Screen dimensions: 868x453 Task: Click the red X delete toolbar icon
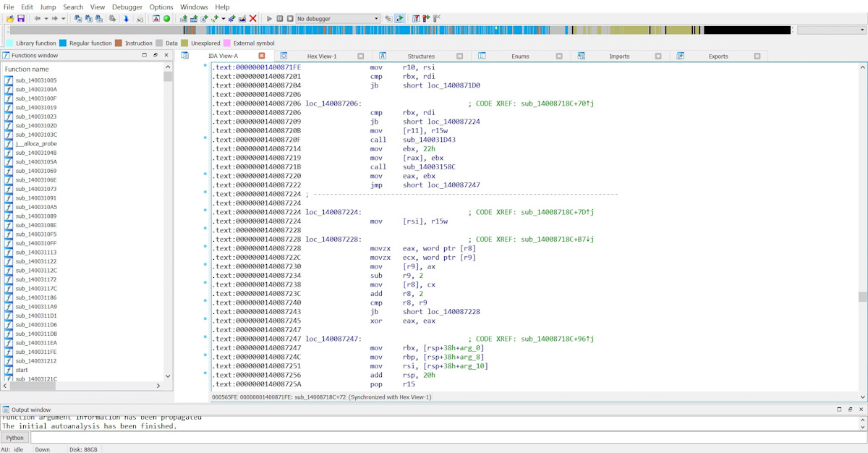pos(253,18)
